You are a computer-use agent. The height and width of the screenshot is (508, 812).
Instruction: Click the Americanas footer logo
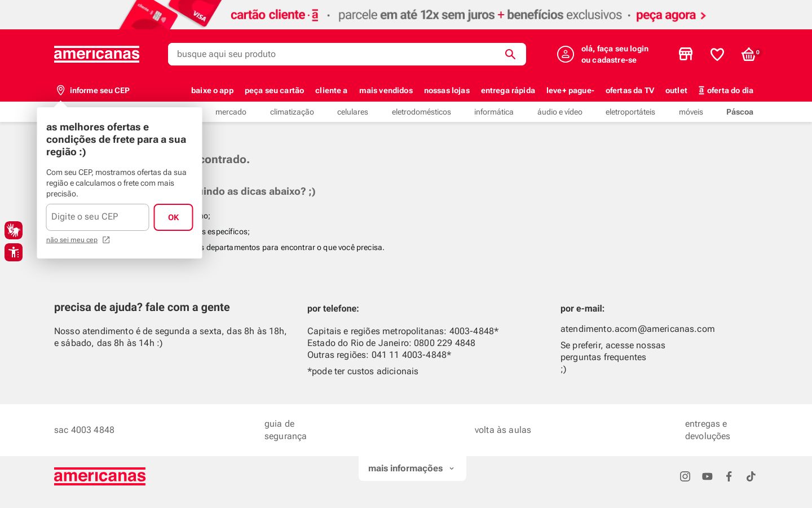point(100,476)
